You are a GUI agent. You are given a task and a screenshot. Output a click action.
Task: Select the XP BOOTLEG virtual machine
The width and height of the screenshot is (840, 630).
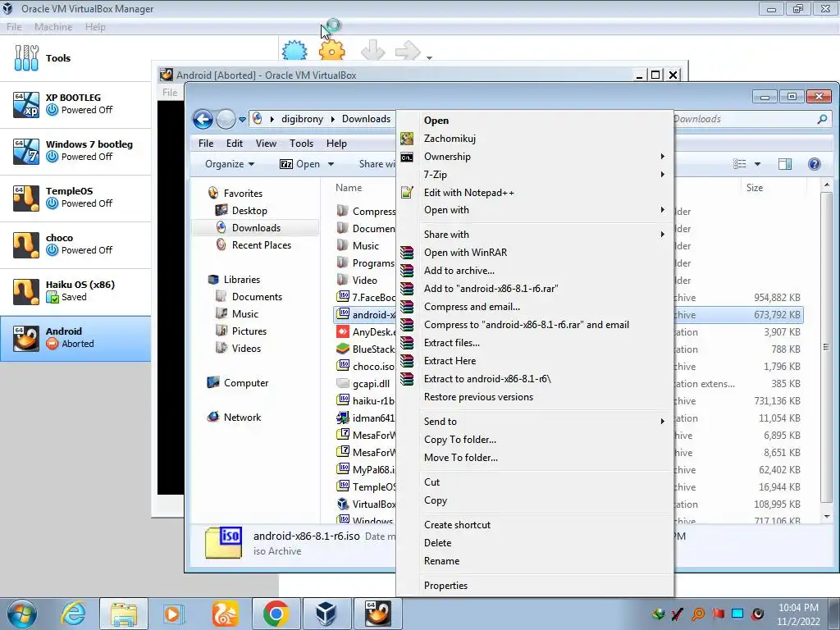pos(75,104)
